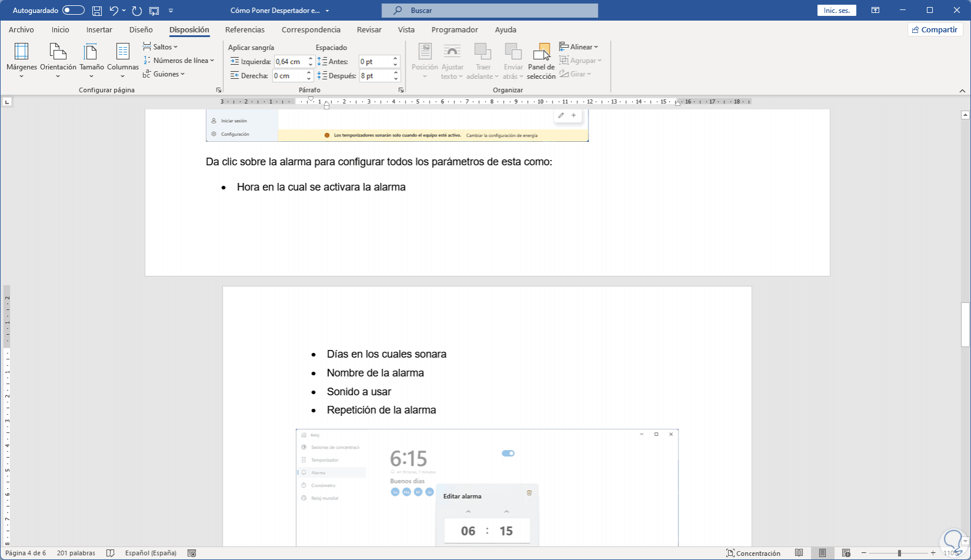971x560 pixels.
Task: Click the Orientación page icon
Action: pyautogui.click(x=58, y=52)
